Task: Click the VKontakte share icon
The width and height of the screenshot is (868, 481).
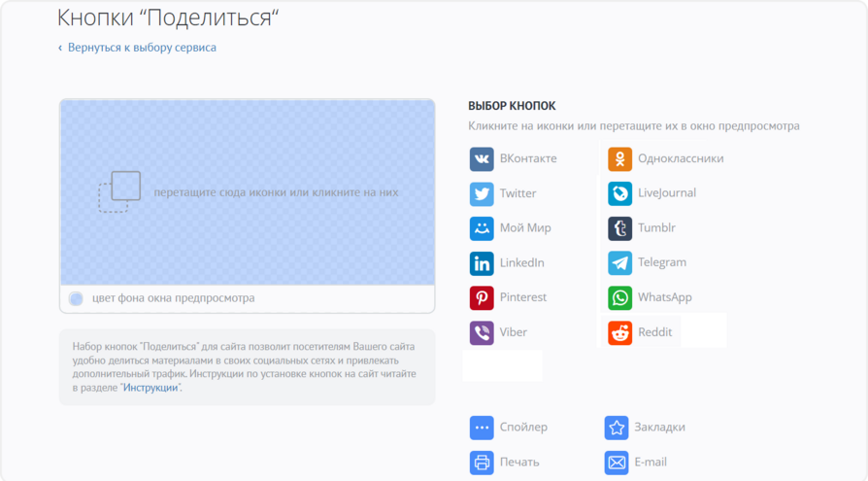Action: (482, 159)
